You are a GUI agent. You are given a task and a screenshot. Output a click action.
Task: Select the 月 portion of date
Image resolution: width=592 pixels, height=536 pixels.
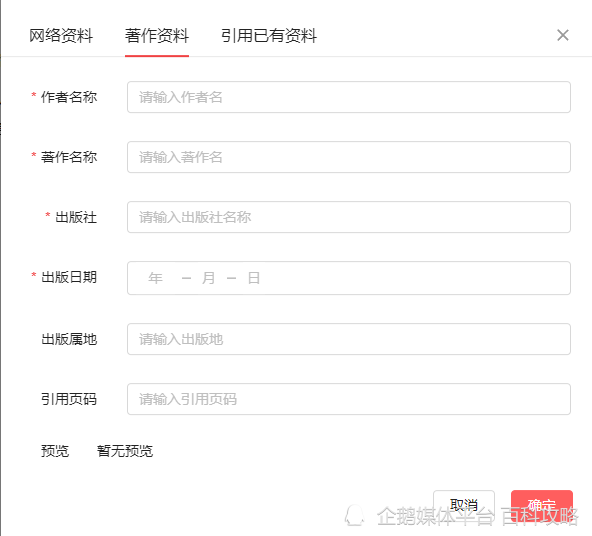208,278
